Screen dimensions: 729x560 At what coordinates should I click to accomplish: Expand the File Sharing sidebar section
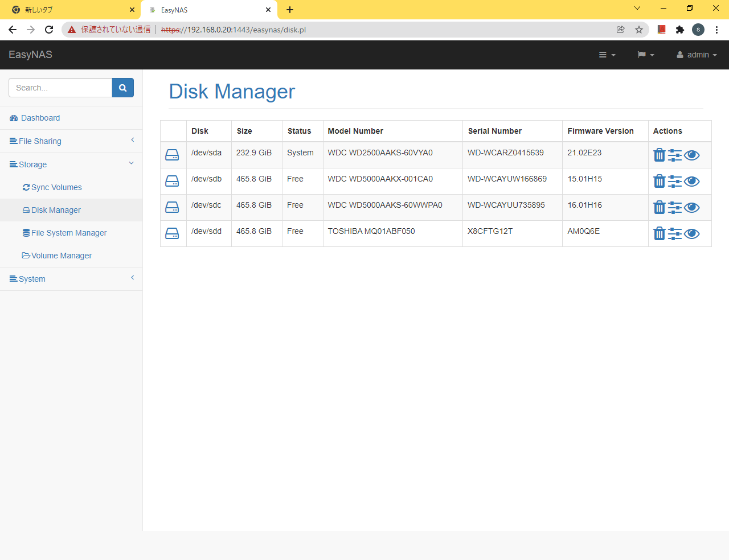[40, 141]
